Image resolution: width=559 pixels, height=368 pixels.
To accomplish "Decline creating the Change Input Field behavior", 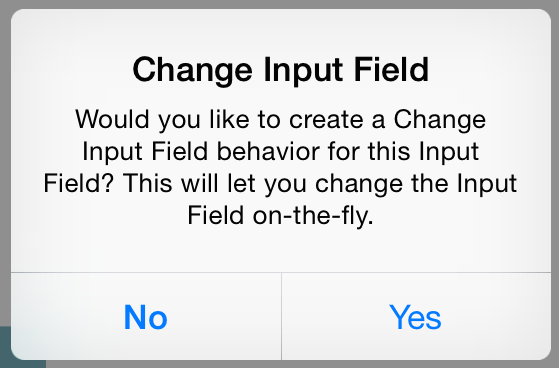I will tap(146, 317).
